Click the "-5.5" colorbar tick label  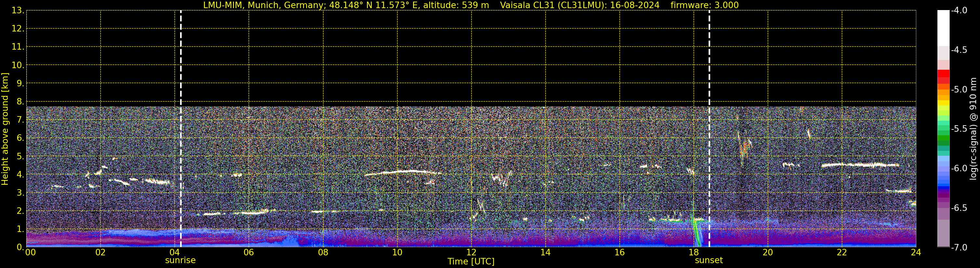(x=959, y=129)
